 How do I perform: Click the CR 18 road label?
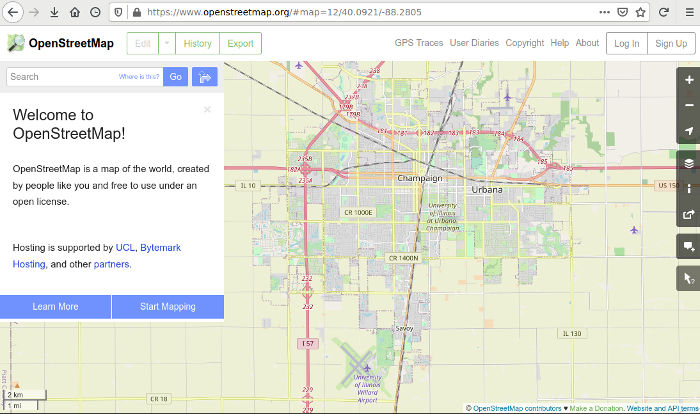(159, 399)
